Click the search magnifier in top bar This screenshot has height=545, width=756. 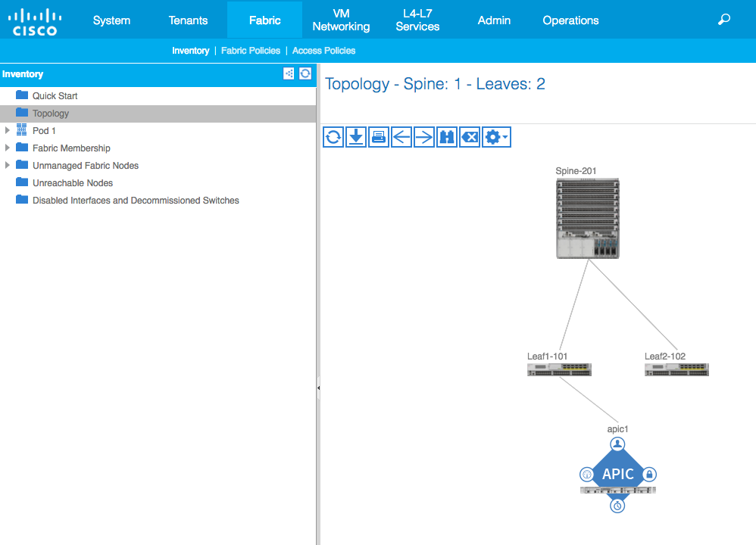click(723, 20)
